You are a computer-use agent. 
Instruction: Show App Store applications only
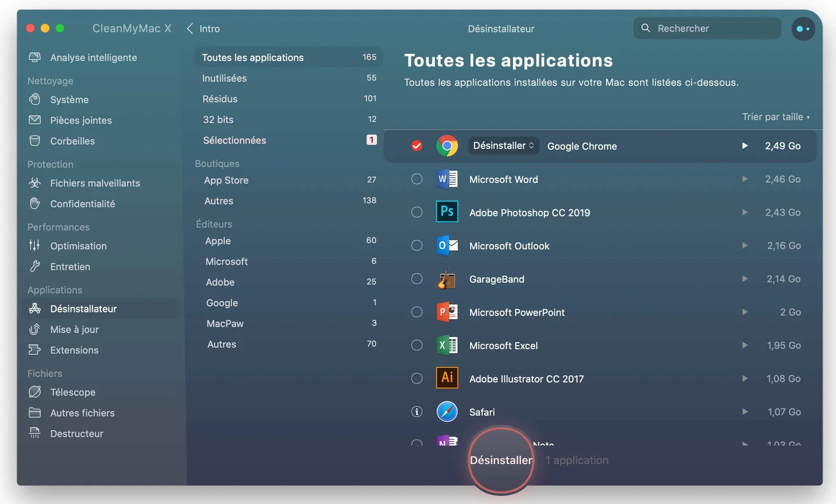[x=226, y=180]
